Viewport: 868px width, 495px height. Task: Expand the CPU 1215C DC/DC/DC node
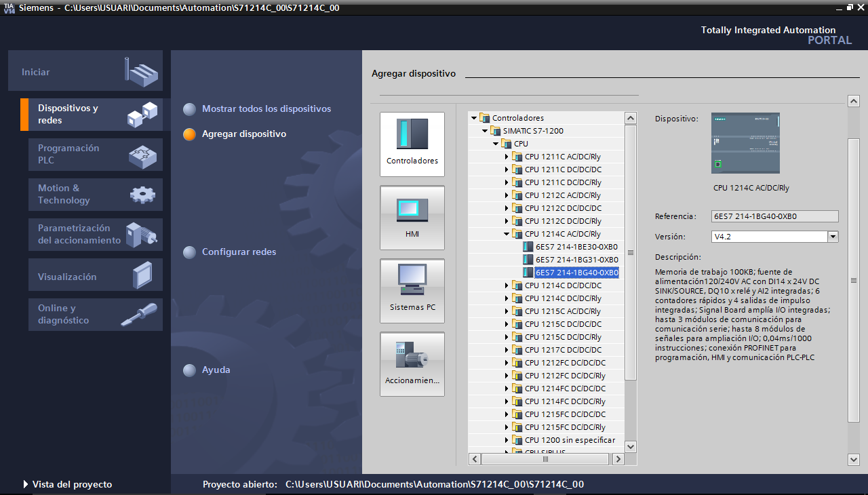point(507,324)
